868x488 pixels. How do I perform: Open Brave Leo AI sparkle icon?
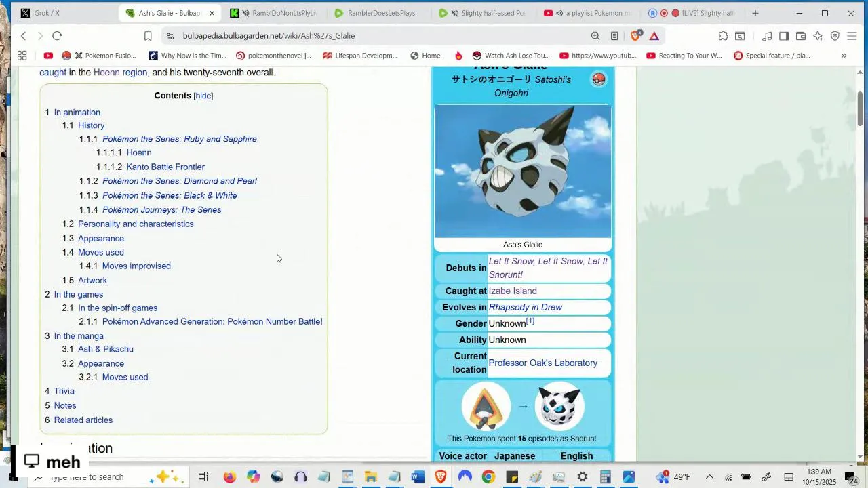coord(818,36)
